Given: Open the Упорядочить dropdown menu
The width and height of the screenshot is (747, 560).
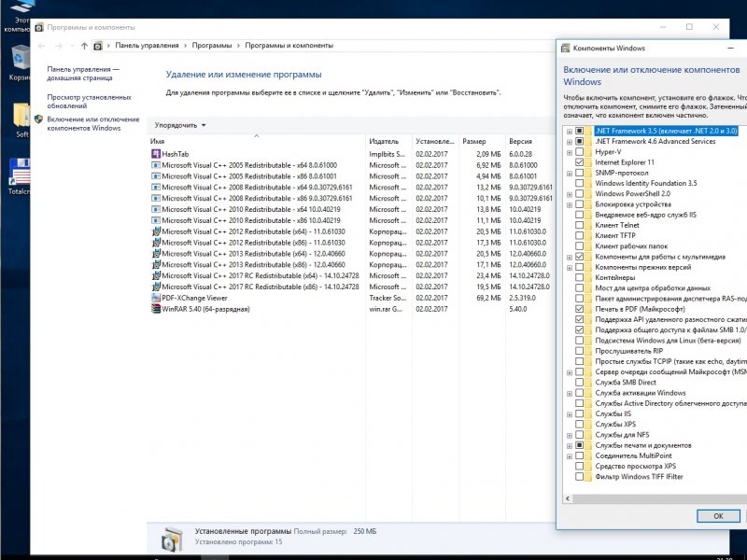Looking at the screenshot, I should (180, 125).
